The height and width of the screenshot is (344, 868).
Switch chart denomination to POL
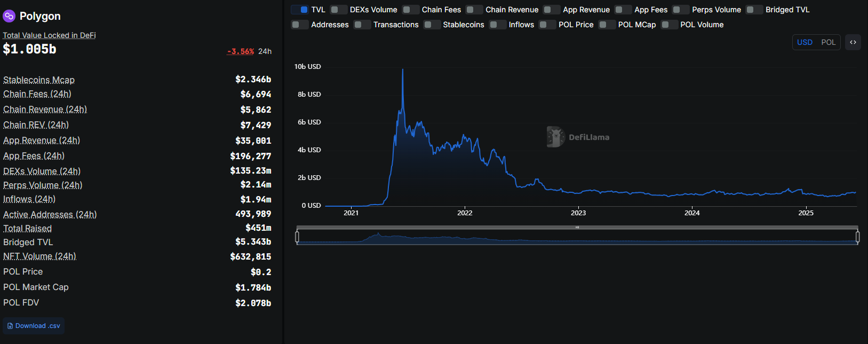828,42
